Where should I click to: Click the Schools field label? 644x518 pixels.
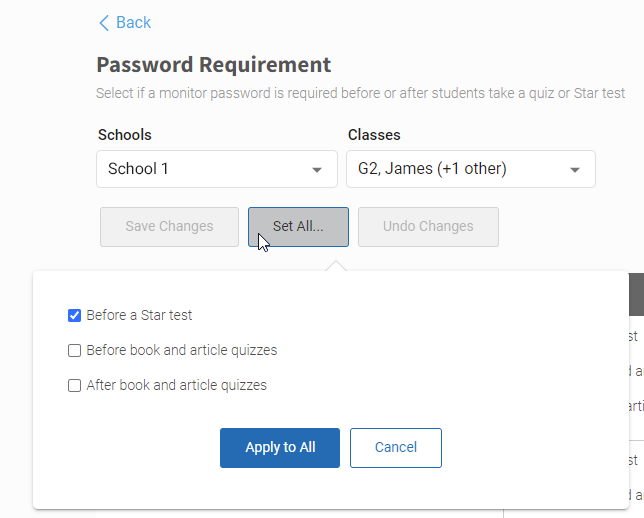(x=125, y=135)
